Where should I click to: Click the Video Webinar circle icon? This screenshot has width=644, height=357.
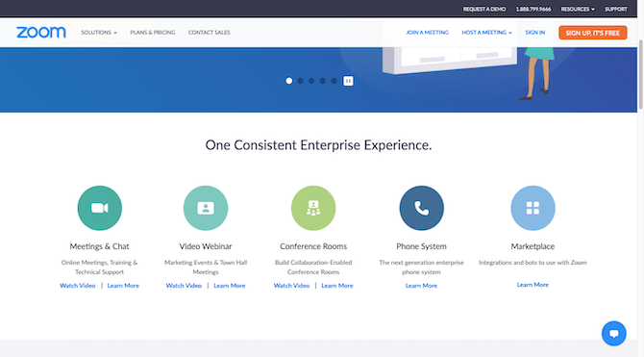(x=206, y=208)
